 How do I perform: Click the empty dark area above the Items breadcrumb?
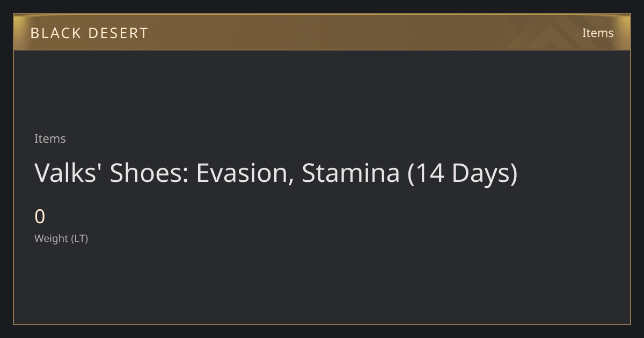(322, 90)
